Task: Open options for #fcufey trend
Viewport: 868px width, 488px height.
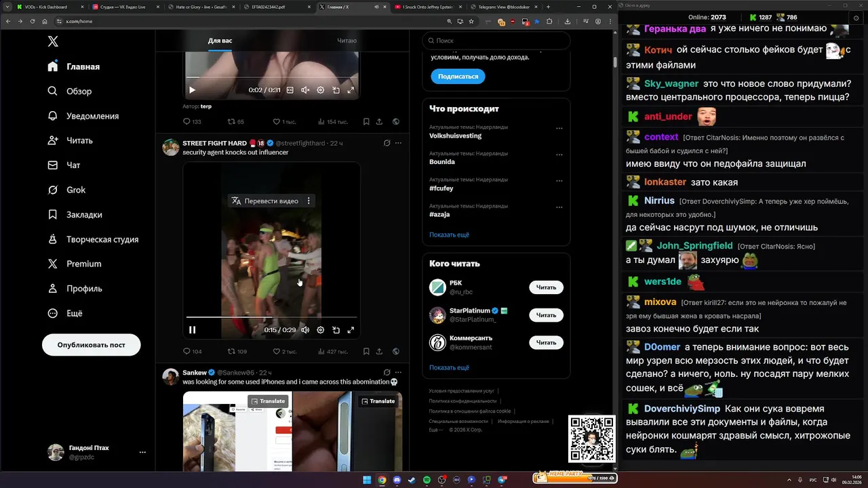Action: tap(559, 181)
